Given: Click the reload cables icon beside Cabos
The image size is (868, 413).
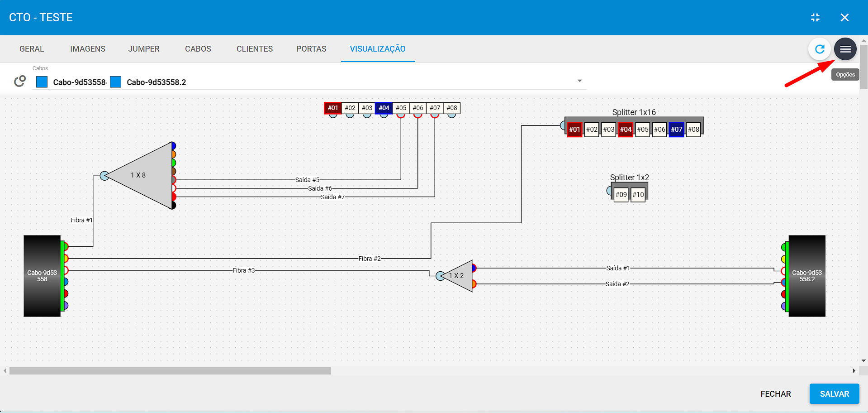Looking at the screenshot, I should [19, 81].
